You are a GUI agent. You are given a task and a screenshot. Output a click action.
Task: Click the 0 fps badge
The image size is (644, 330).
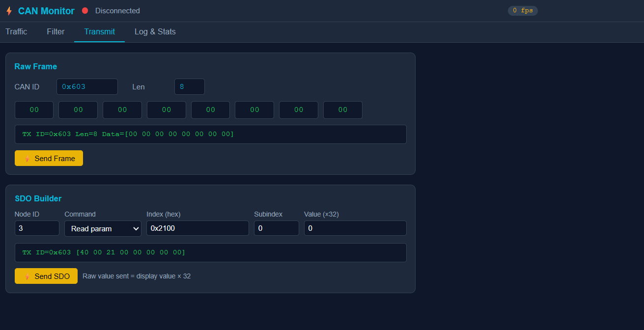coord(522,11)
